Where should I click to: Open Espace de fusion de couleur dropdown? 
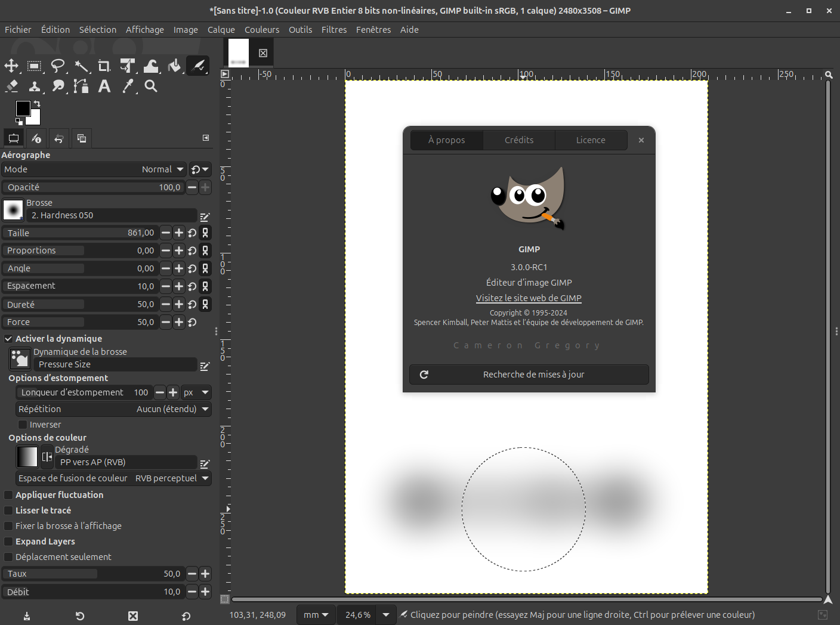tap(113, 478)
